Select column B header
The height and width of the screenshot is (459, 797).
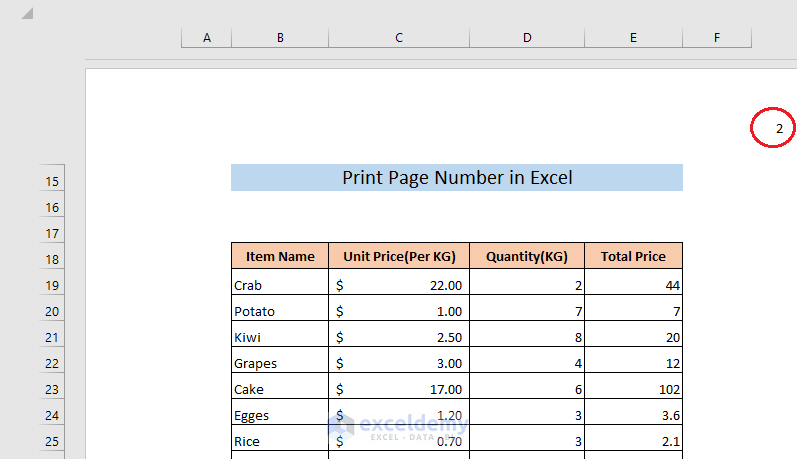coord(280,38)
